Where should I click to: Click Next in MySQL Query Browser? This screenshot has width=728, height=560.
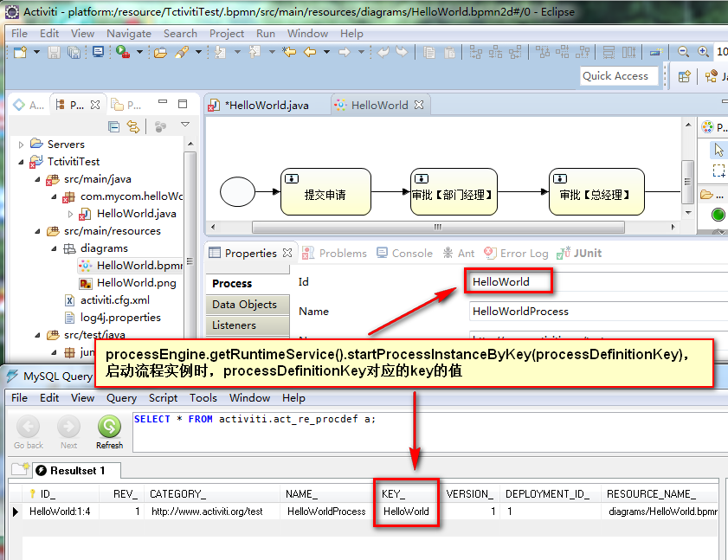tap(68, 432)
